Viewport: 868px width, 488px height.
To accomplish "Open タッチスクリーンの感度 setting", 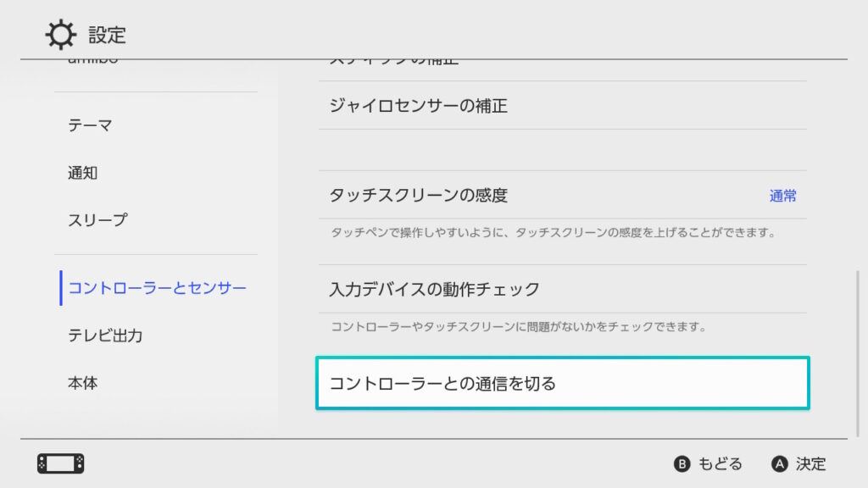I will point(563,195).
